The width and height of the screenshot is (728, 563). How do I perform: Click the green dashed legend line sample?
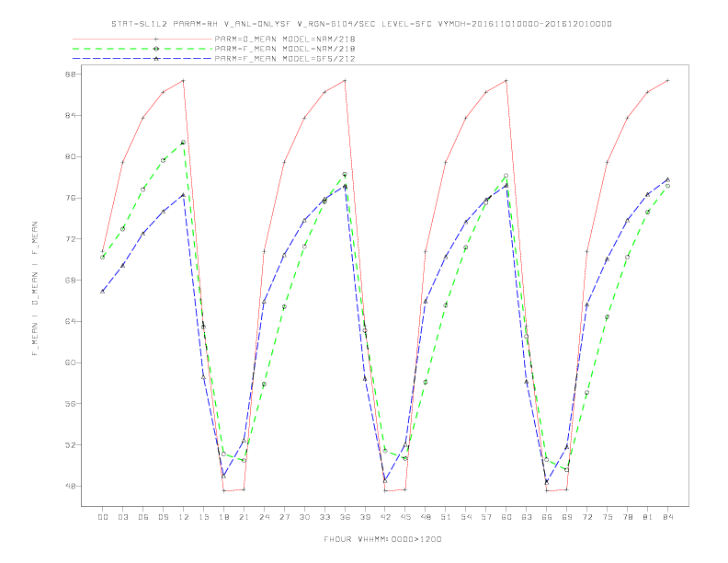coord(142,49)
